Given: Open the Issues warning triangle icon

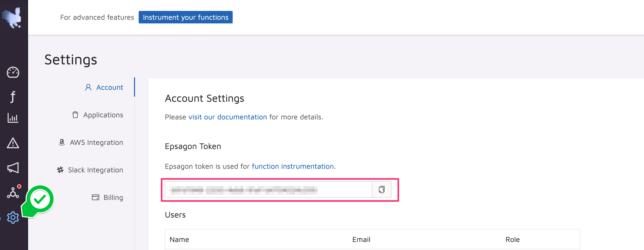Looking at the screenshot, I should 13,143.
